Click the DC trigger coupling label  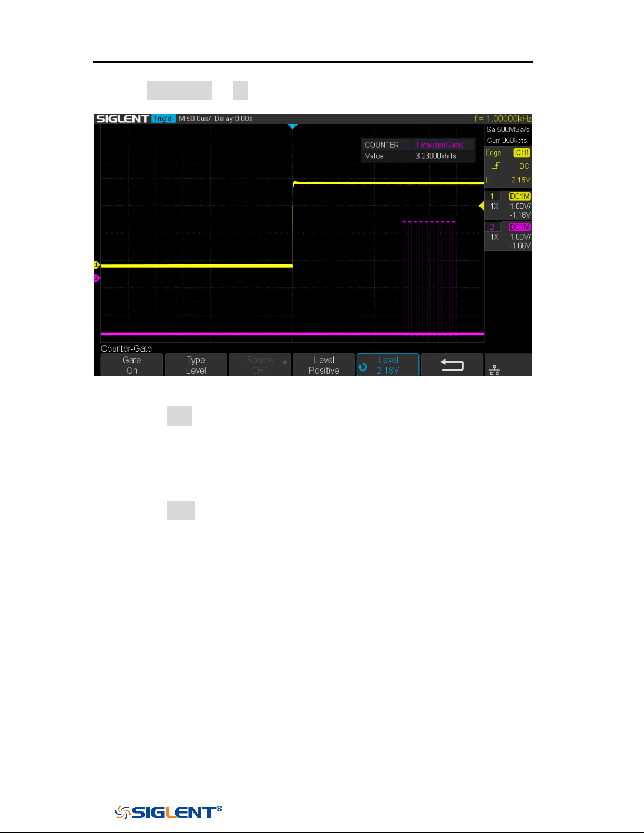click(524, 166)
